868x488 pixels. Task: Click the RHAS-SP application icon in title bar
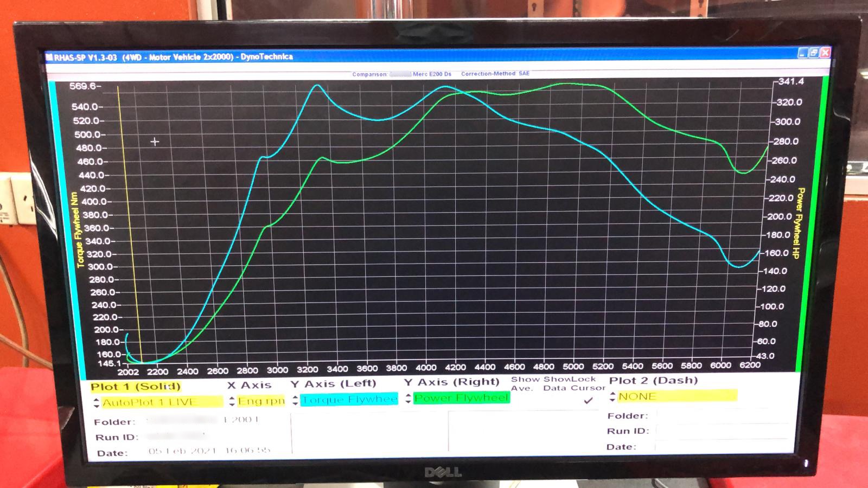click(x=49, y=57)
